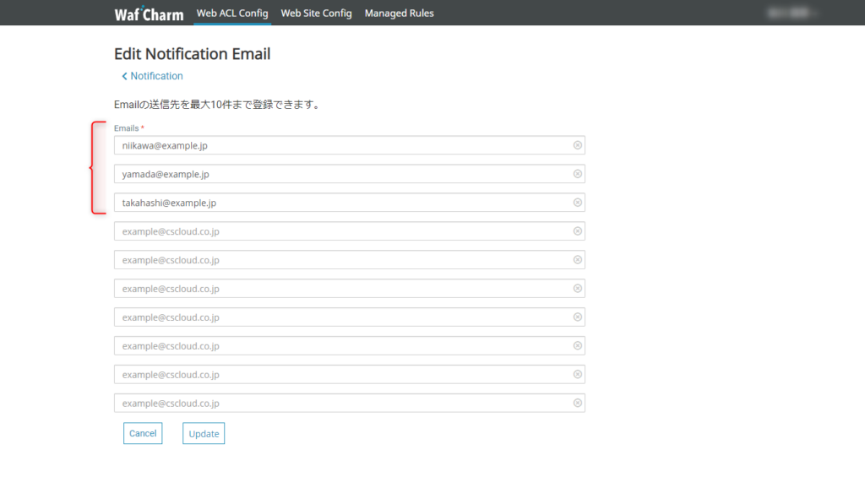
Task: Open the Web ACL Config tab
Action: coord(232,14)
